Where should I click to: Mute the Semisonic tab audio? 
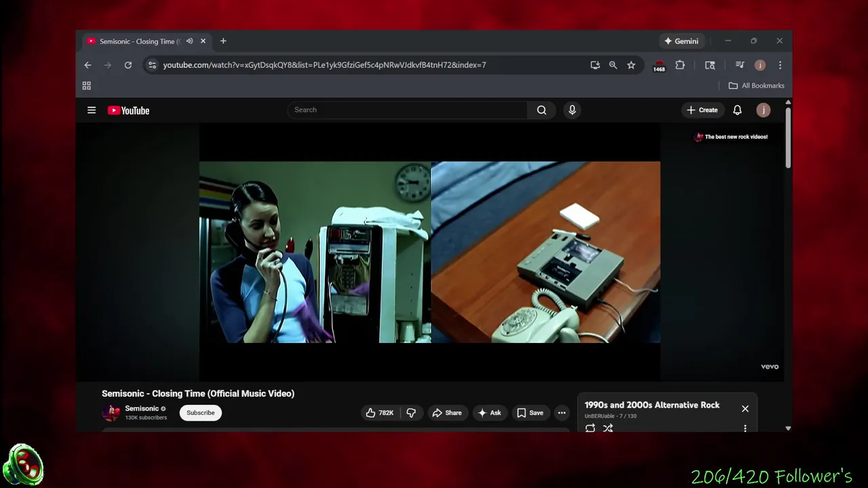[x=189, y=41]
